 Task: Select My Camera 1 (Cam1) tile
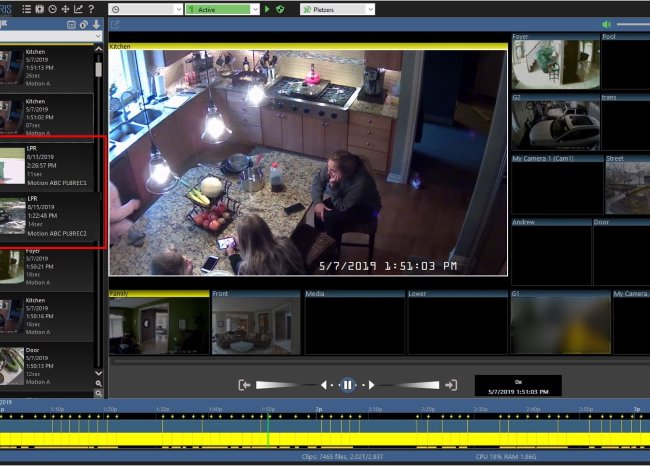(x=558, y=185)
